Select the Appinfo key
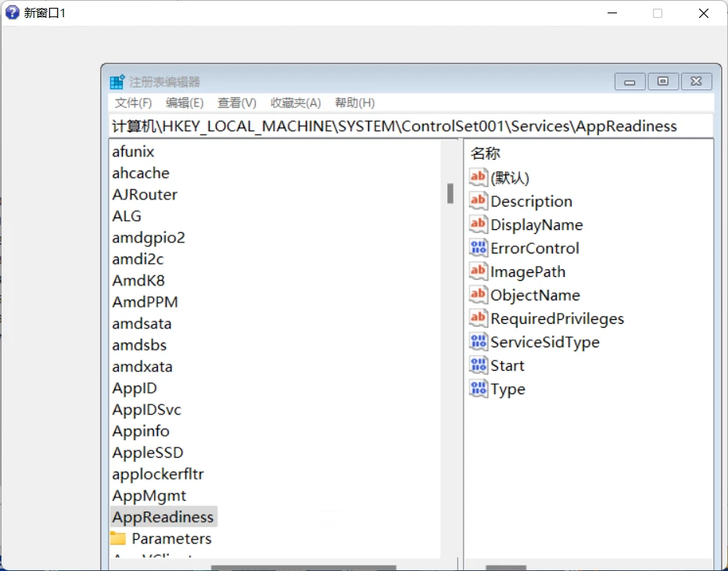 click(141, 431)
